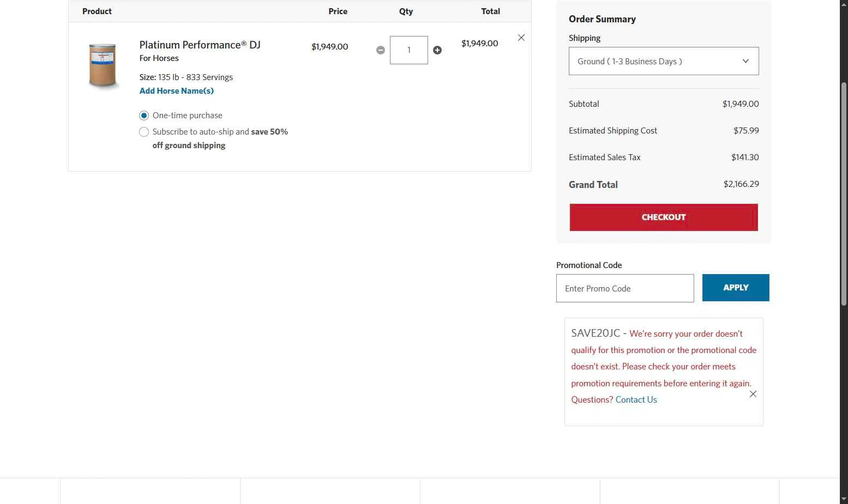The image size is (848, 504).
Task: Decrease quantity with minus icon
Action: (x=381, y=50)
